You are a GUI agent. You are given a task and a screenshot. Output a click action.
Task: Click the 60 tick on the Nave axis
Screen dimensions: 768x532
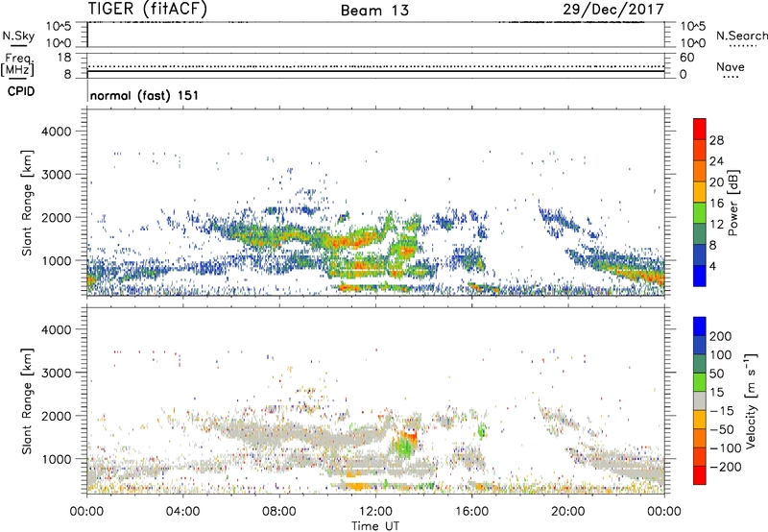click(x=686, y=58)
